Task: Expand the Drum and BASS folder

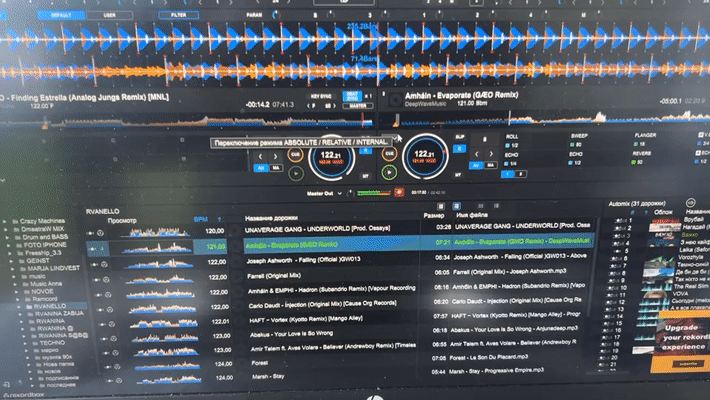Action: click(7, 237)
